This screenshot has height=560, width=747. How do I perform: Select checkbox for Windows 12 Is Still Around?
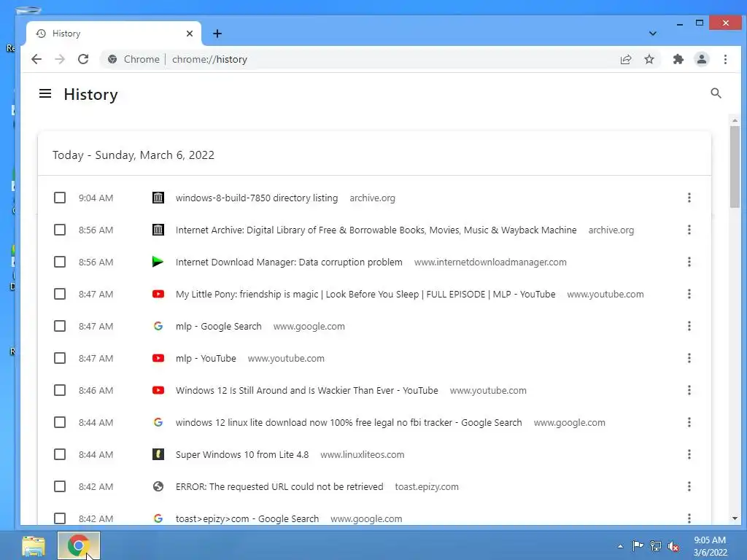60,390
